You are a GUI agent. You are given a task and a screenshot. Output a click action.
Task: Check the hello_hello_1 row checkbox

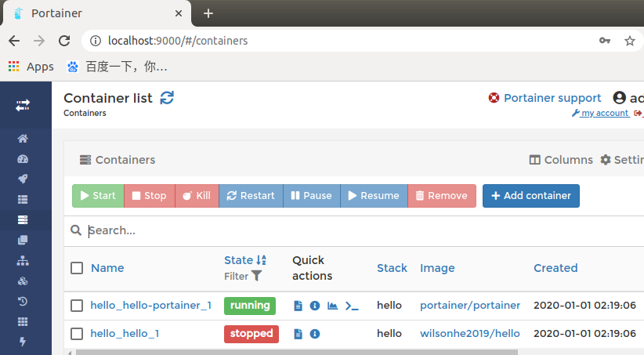(x=77, y=334)
